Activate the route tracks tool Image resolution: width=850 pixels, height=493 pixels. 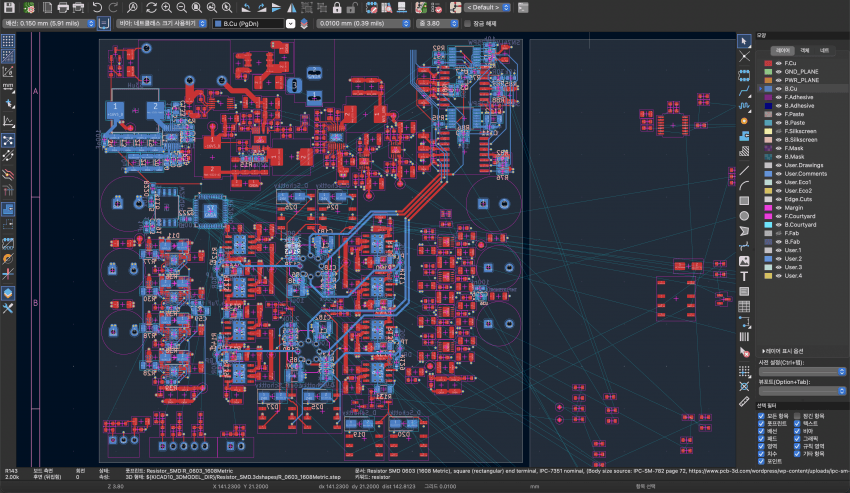(744, 90)
